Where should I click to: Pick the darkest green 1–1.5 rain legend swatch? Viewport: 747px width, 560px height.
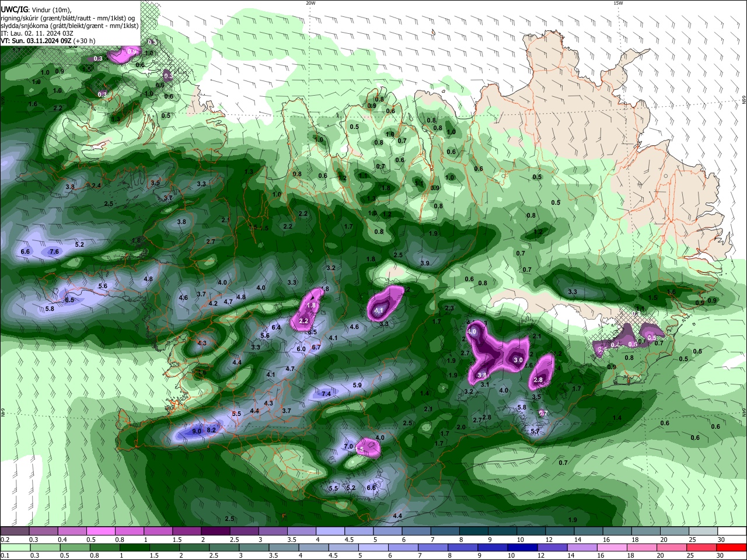click(x=134, y=548)
